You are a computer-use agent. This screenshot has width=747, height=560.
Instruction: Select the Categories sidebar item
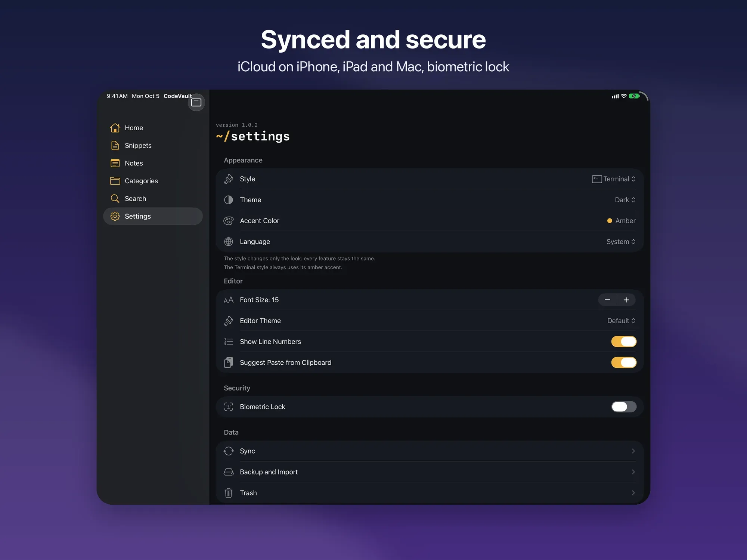click(x=153, y=181)
